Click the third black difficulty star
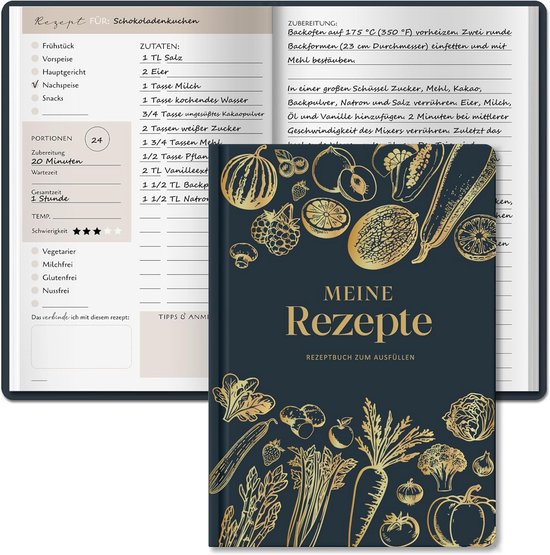Image resolution: width=550 pixels, height=555 pixels. point(97,231)
